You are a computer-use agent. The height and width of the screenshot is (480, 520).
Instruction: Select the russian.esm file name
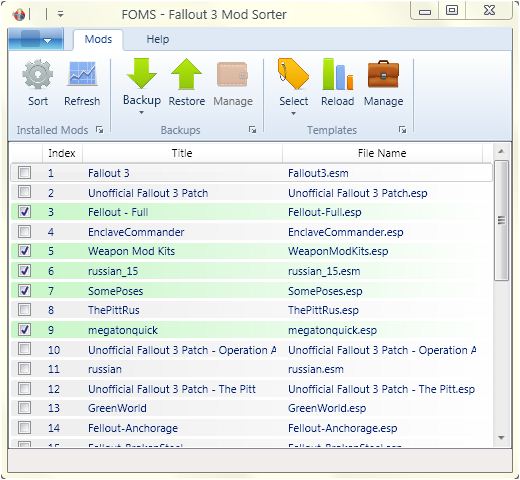[x=316, y=369]
